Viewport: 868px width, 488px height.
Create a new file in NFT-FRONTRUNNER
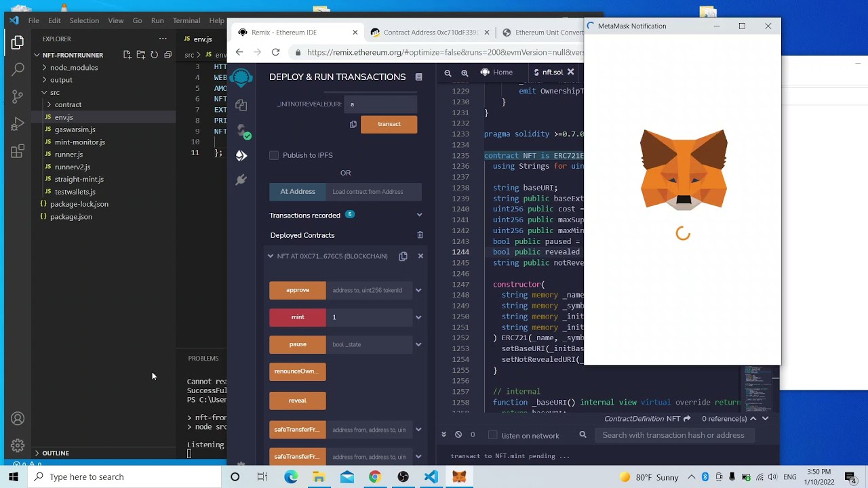point(127,55)
